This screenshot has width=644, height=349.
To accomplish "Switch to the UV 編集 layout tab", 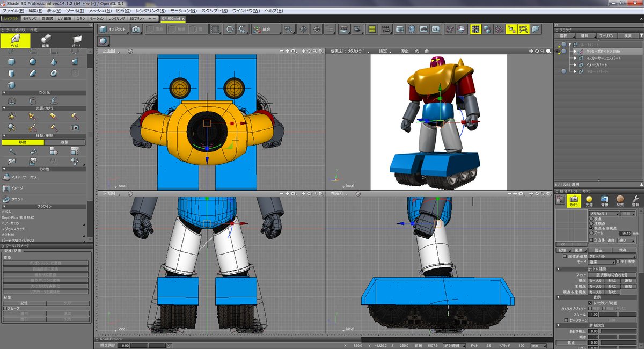I will coord(64,18).
